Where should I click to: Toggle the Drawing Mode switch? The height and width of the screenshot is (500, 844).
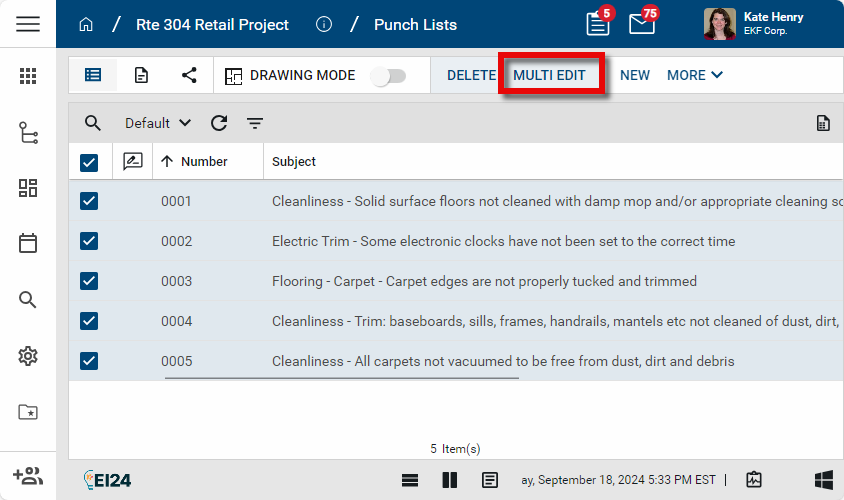click(x=388, y=76)
